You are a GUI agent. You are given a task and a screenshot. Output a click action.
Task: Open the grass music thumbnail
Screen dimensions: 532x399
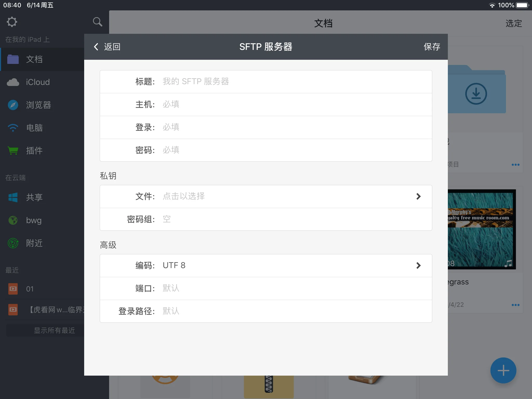482,229
